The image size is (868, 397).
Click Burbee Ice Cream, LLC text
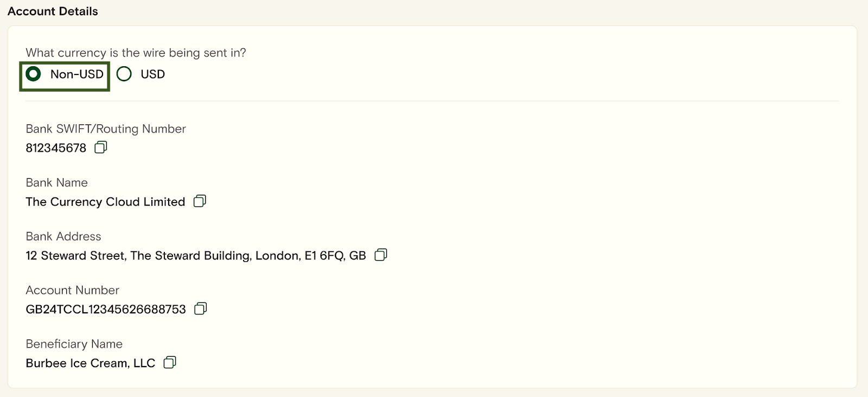pos(91,363)
